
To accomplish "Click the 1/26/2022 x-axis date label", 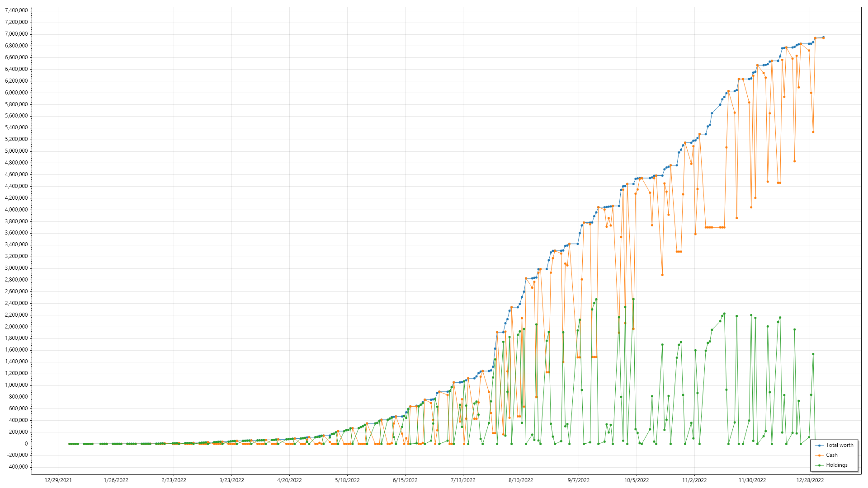I will (x=116, y=480).
